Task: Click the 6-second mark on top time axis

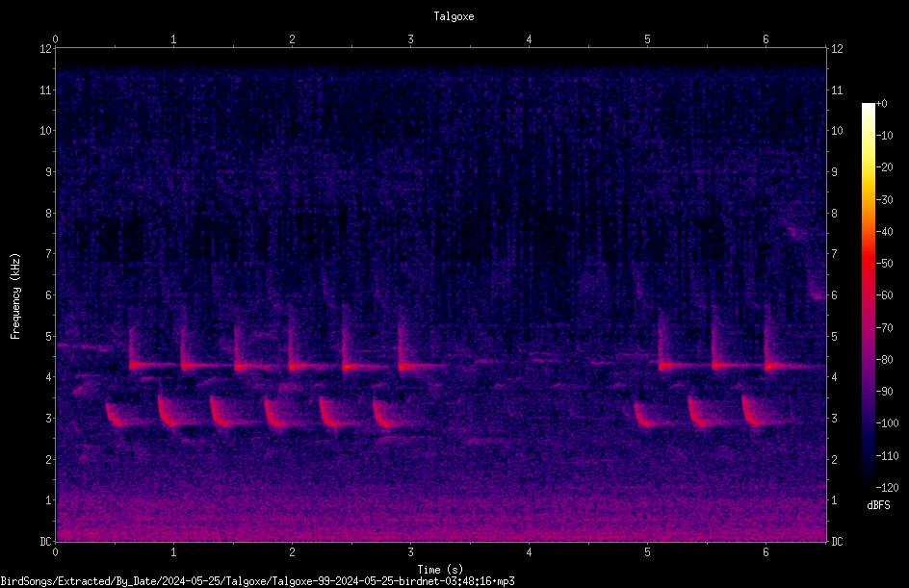Action: pos(766,39)
